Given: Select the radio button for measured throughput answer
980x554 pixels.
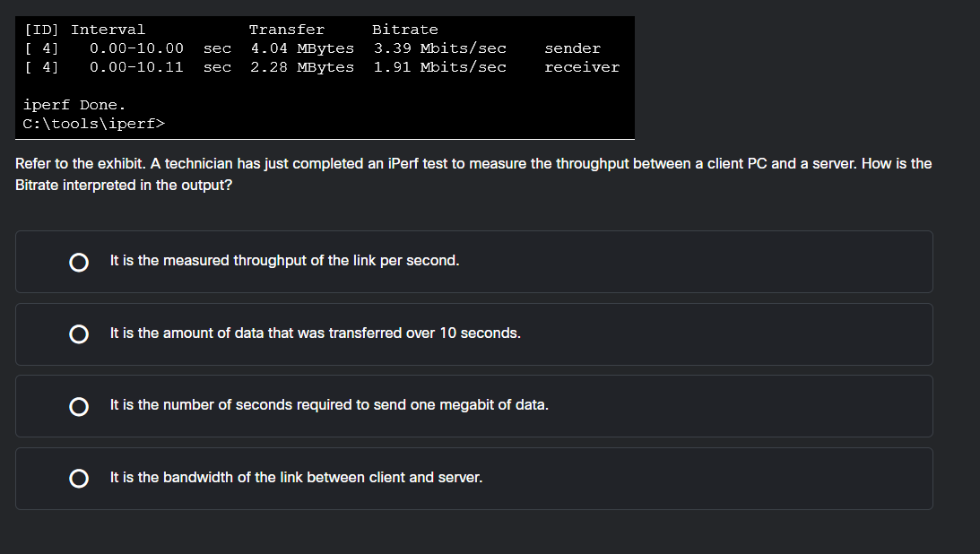Looking at the screenshot, I should tap(79, 262).
